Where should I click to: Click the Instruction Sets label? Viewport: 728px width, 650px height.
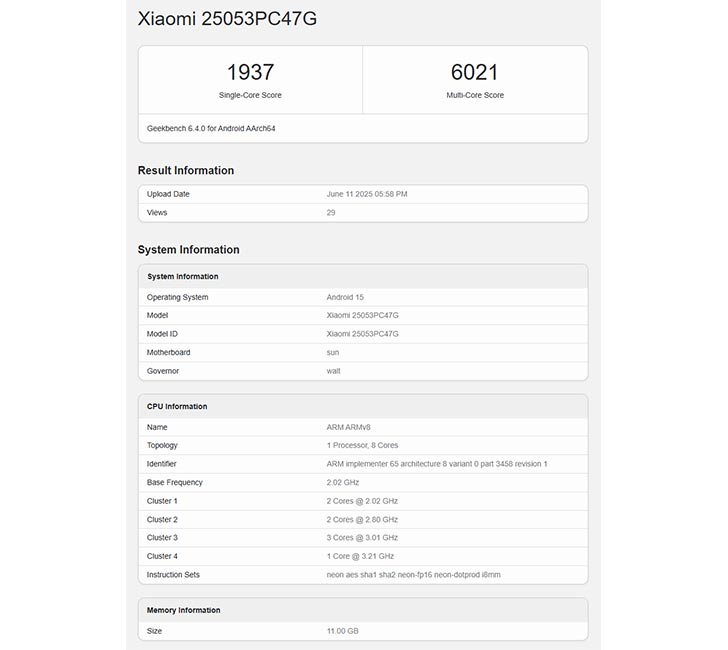click(173, 575)
